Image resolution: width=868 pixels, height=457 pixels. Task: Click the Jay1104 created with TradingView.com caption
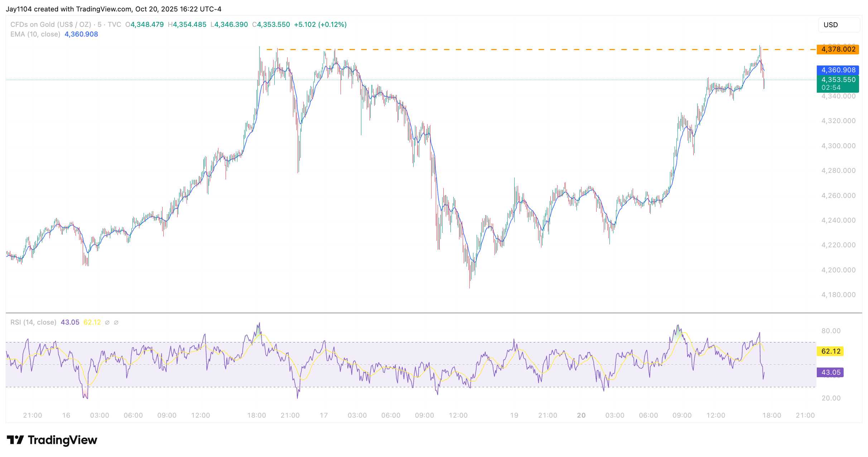tap(114, 9)
